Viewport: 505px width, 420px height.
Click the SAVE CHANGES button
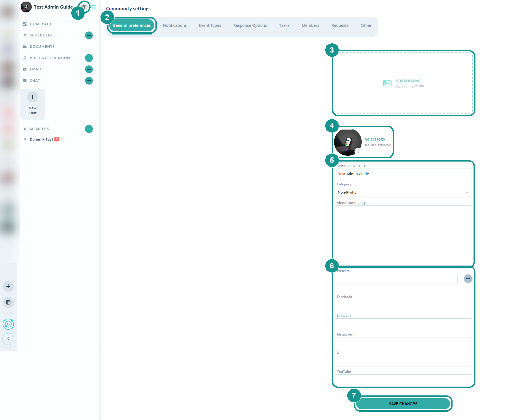point(403,404)
